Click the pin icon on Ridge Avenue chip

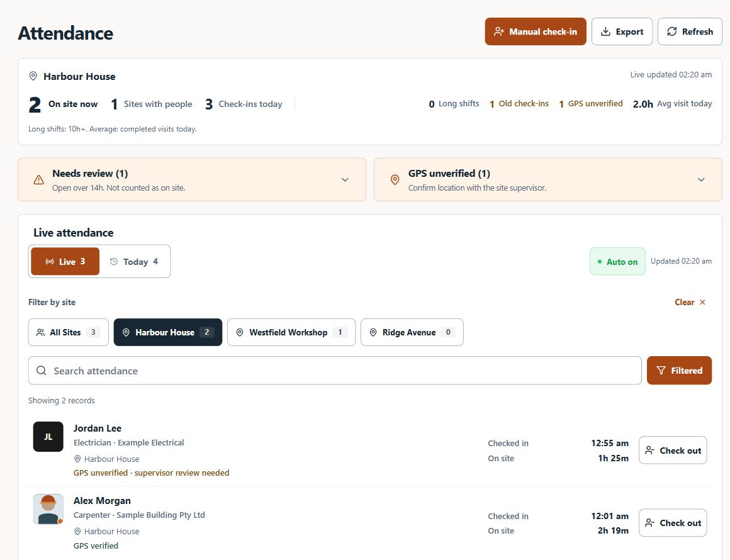(373, 332)
